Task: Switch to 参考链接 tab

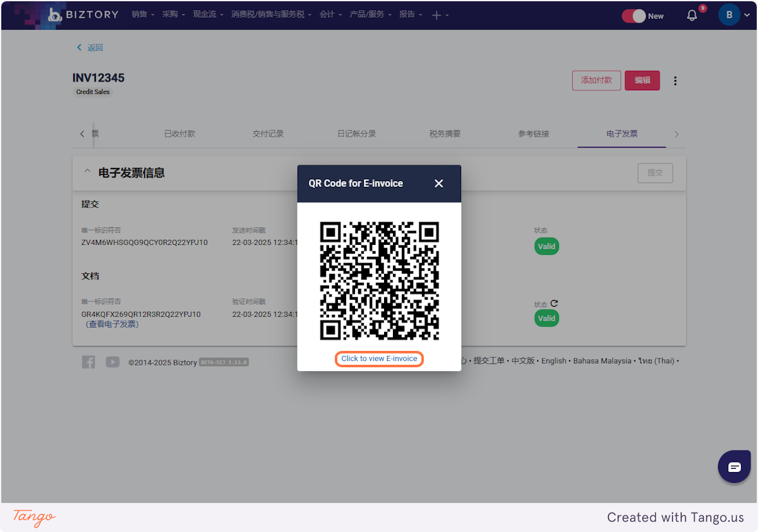Action: 533,134
